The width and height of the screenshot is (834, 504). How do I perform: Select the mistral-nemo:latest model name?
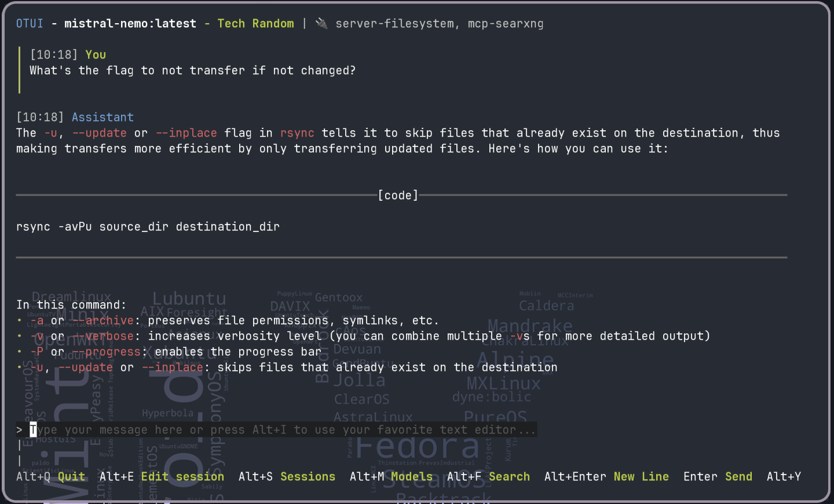(x=130, y=24)
